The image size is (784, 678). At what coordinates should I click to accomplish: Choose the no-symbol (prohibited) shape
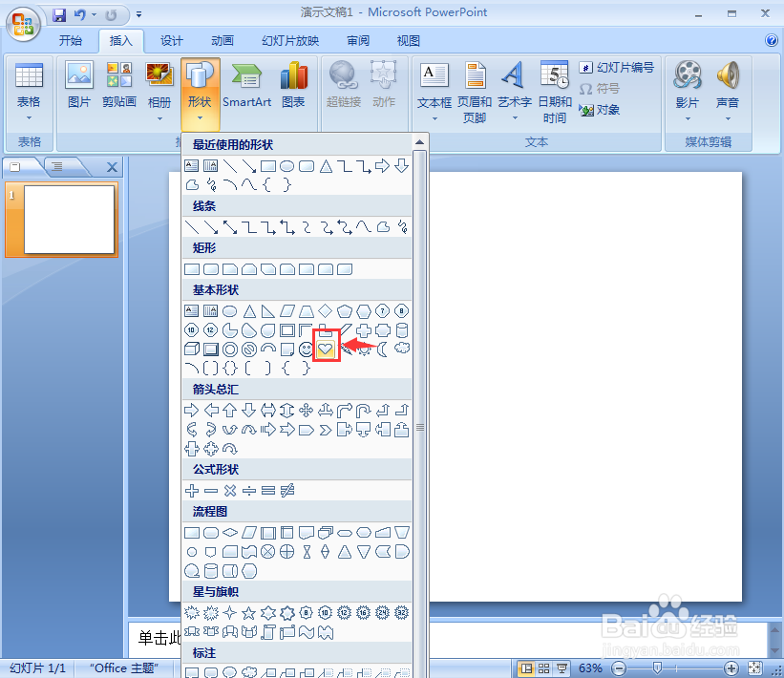pos(249,350)
